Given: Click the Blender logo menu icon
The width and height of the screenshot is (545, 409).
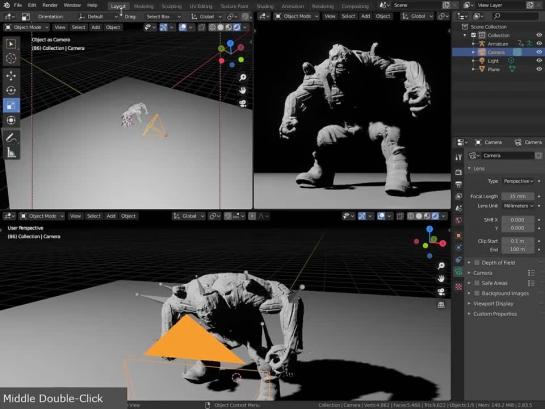Looking at the screenshot, I should coord(6,5).
